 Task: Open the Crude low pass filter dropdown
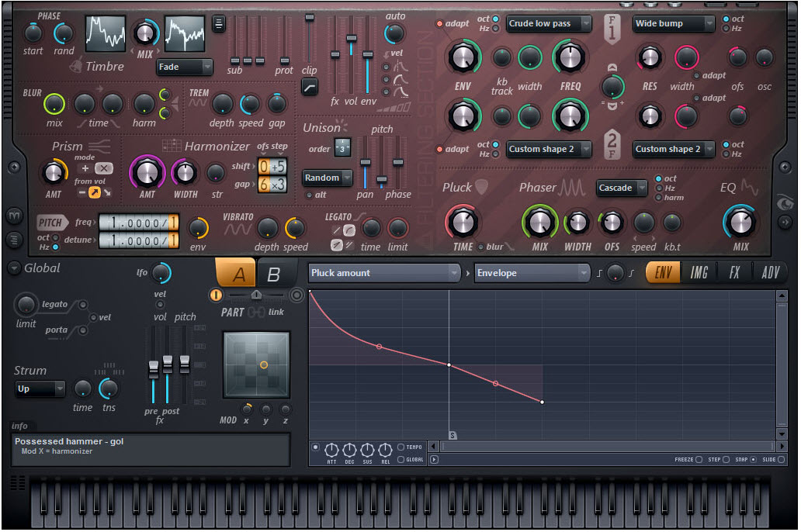pos(549,24)
